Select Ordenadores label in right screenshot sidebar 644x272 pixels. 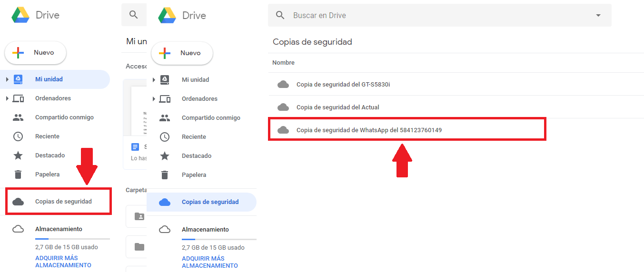point(199,99)
